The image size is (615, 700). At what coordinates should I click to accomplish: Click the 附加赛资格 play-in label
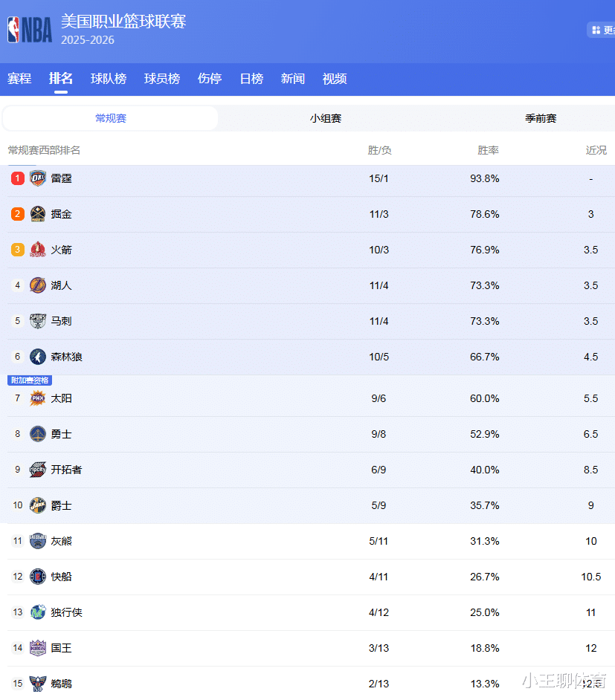pos(30,380)
